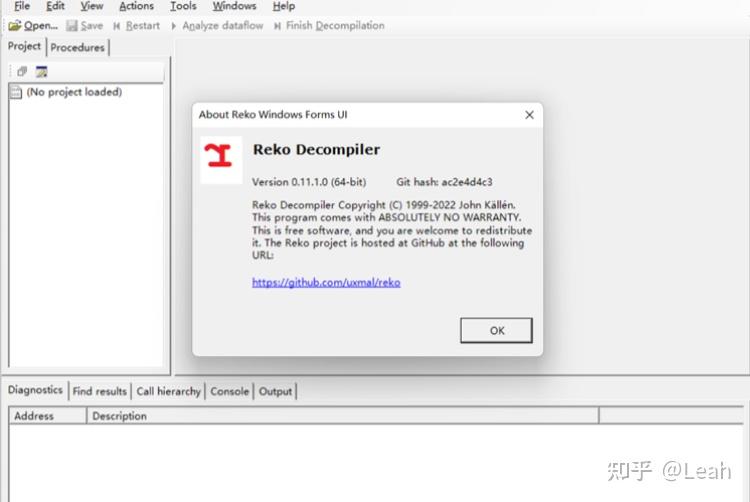
Task: Open the Tools menu
Action: click(x=183, y=6)
